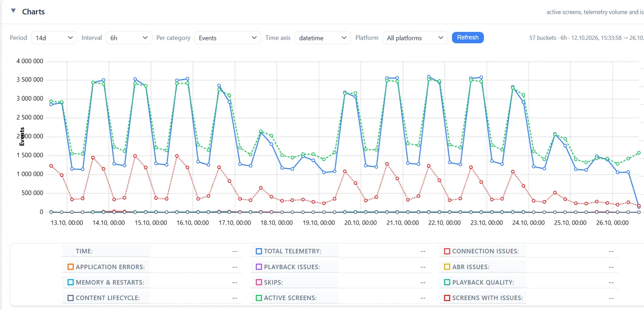
Task: Click the 16.10, 00:00 x-axis label
Action: 193,223
